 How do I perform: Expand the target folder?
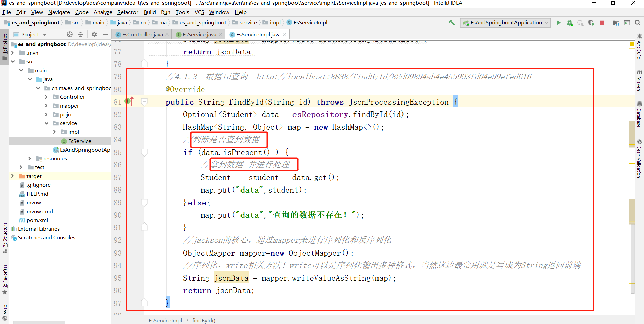tap(12, 176)
